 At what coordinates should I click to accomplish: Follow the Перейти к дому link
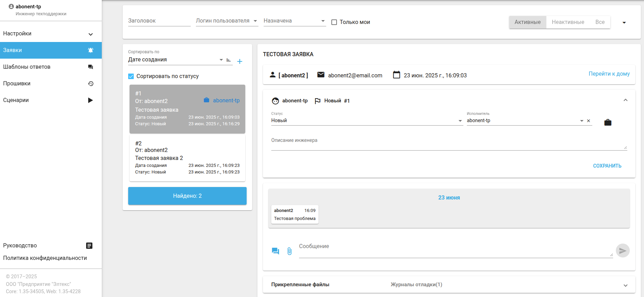point(609,74)
